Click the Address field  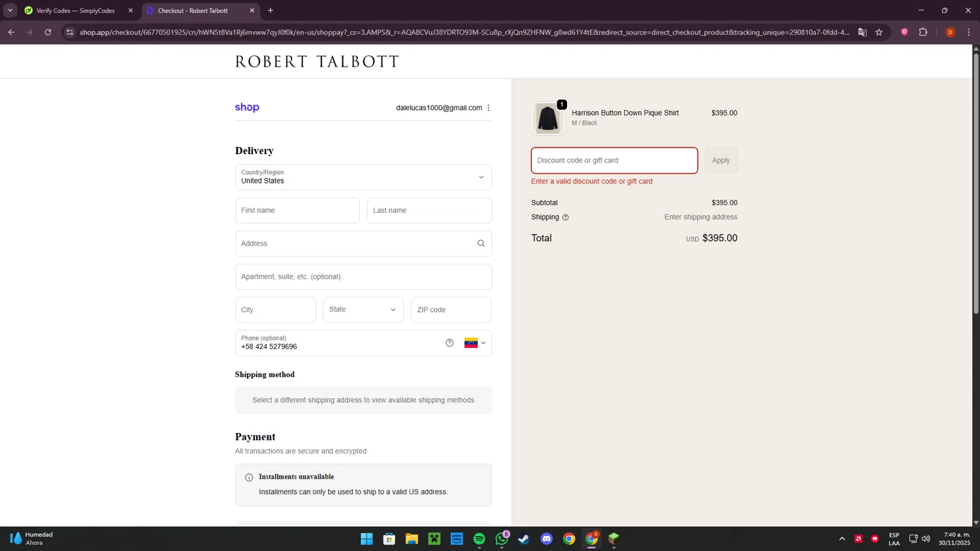point(363,244)
